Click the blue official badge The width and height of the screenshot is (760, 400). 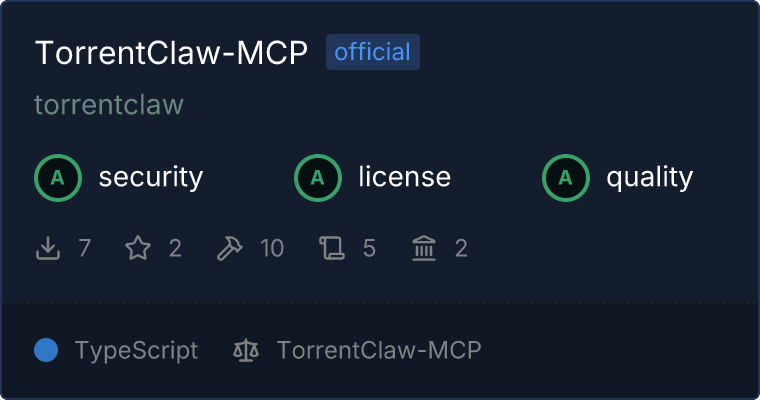pyautogui.click(x=373, y=52)
